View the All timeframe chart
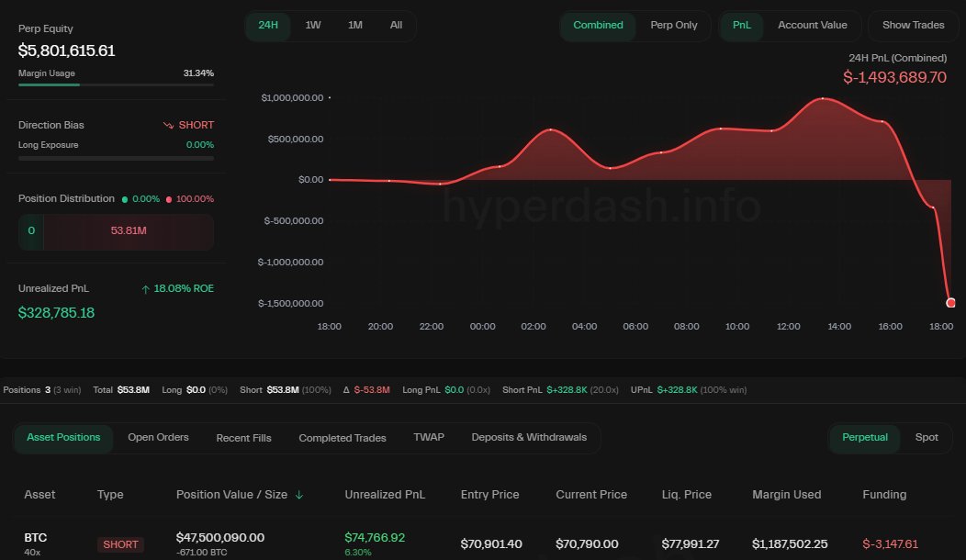The width and height of the screenshot is (966, 560). [396, 26]
